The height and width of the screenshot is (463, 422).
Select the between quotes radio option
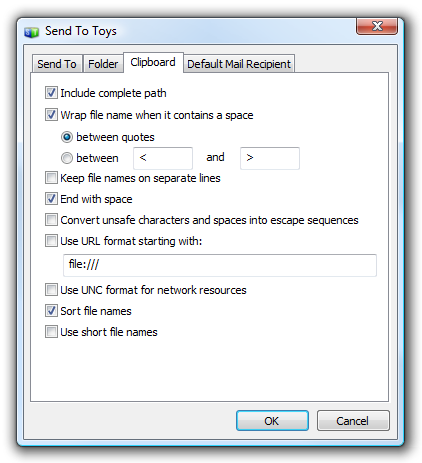[67, 137]
